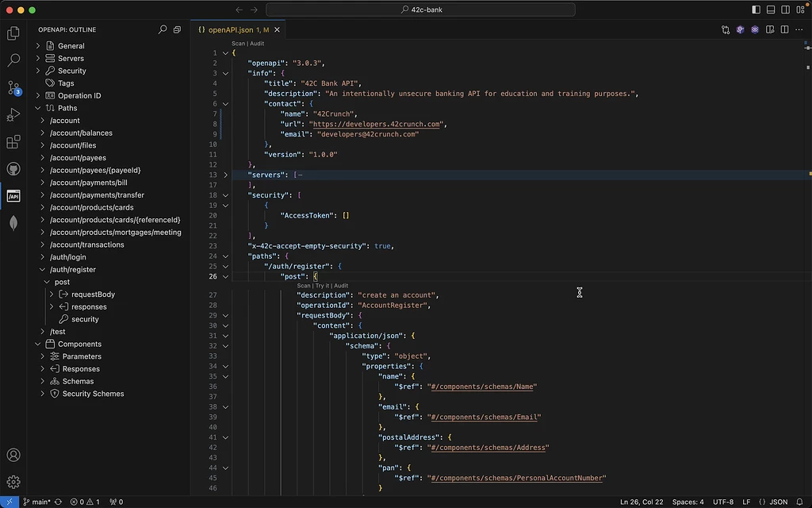Click UTF-8 encoding in status bar
Image resolution: width=812 pixels, height=508 pixels.
point(723,502)
